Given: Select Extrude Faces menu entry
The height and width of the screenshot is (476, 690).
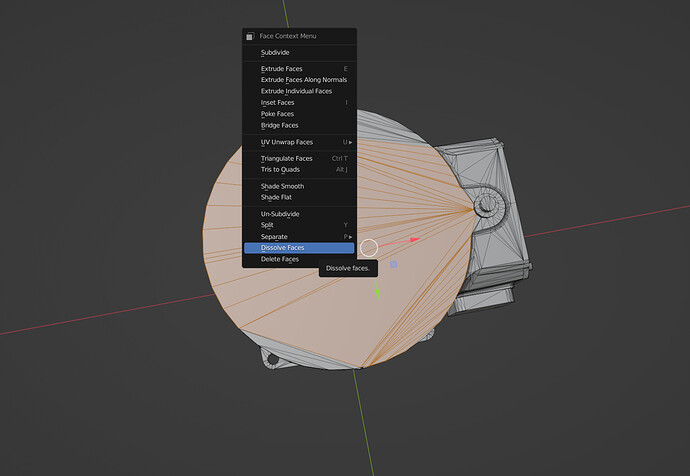Looking at the screenshot, I should (x=299, y=69).
